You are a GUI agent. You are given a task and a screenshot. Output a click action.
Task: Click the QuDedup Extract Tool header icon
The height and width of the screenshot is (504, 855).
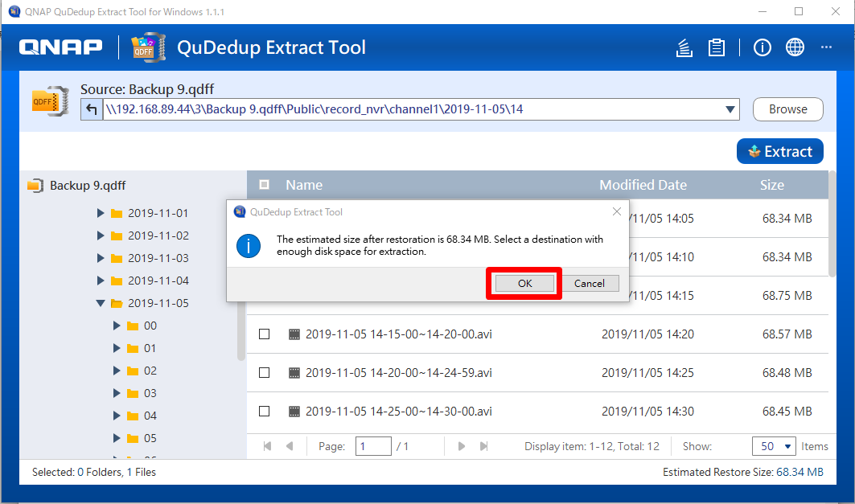[x=148, y=47]
